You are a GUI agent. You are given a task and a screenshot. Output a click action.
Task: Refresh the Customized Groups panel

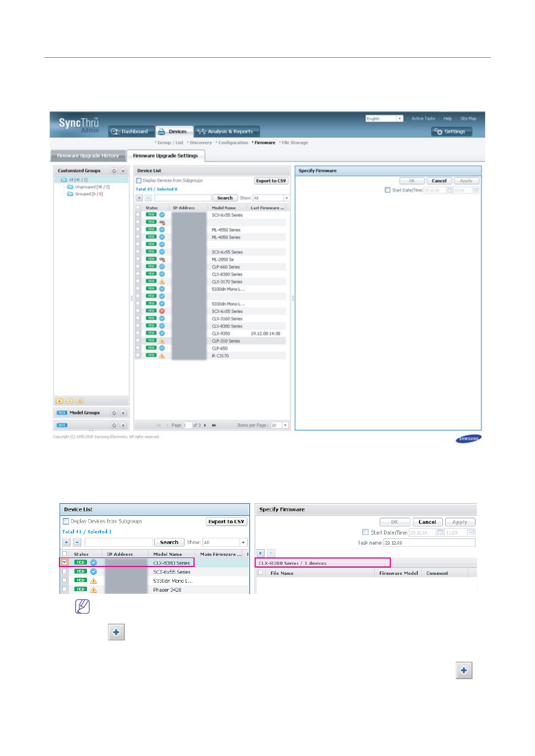pyautogui.click(x=114, y=170)
